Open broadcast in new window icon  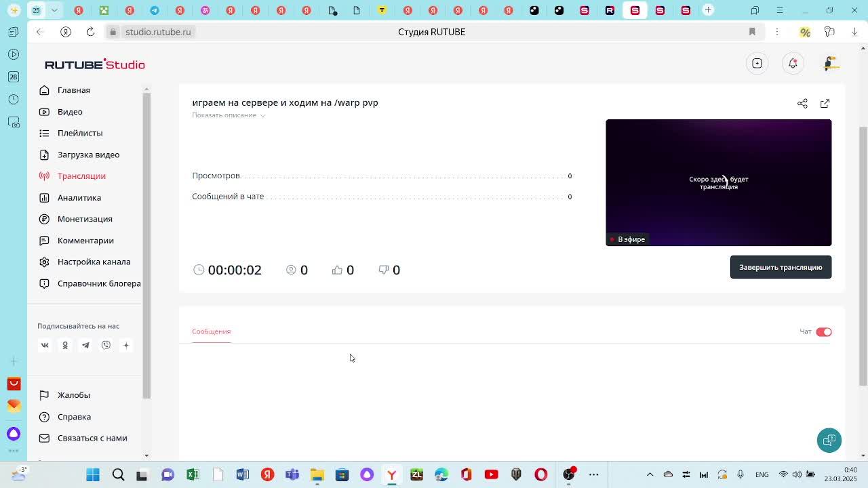pos(825,104)
